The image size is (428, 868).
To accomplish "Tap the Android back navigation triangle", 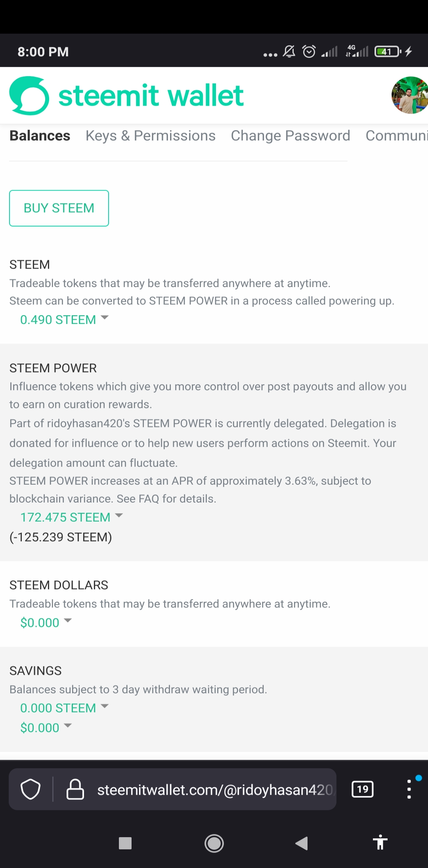I will [302, 843].
